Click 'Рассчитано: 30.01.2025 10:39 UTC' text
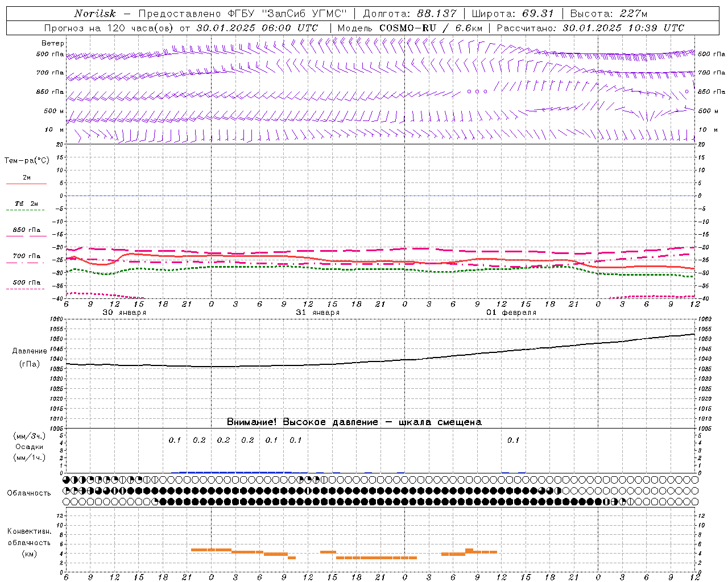Viewport: 728px width, 582px height. pos(590,28)
